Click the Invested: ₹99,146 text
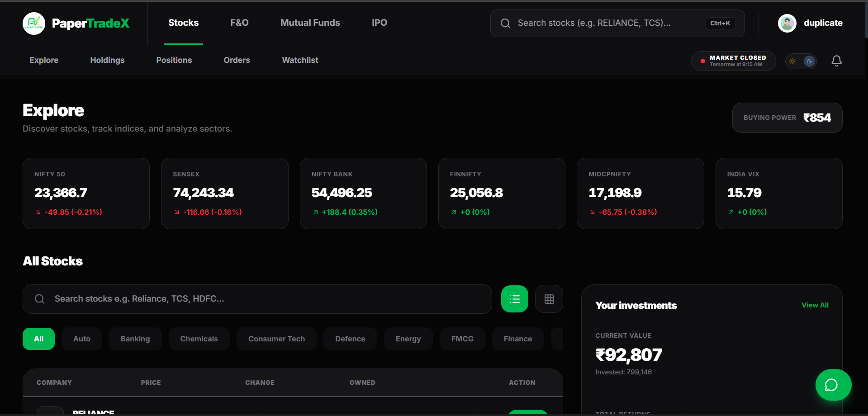The image size is (868, 416). click(623, 372)
